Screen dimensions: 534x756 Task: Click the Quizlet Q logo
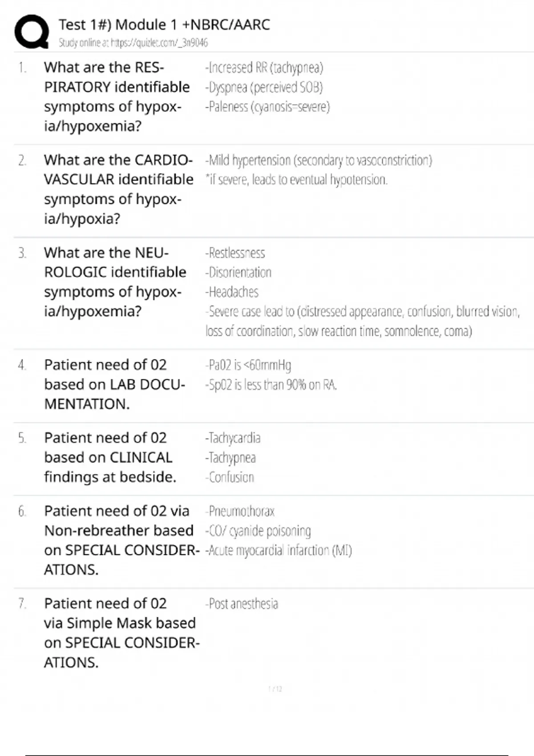(x=32, y=31)
